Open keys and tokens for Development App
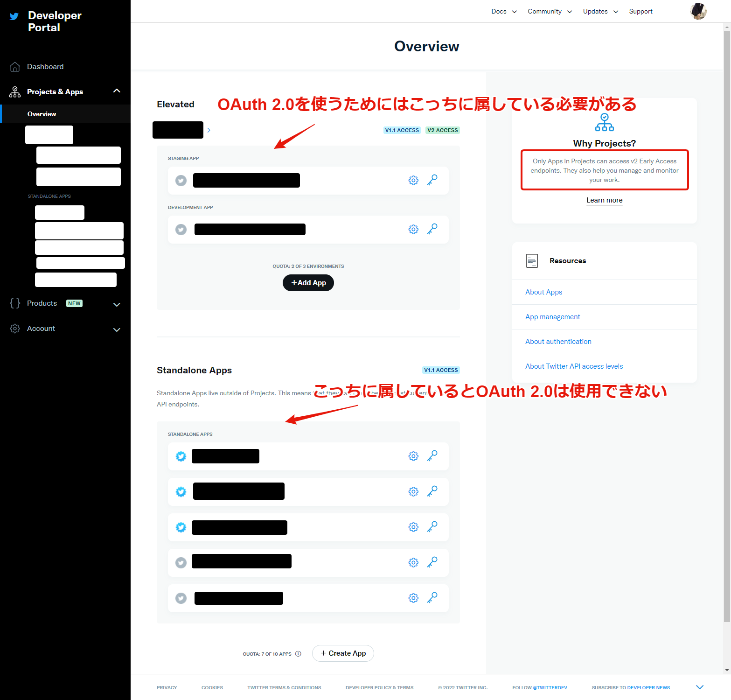Screen dimensions: 731x700 click(x=432, y=229)
